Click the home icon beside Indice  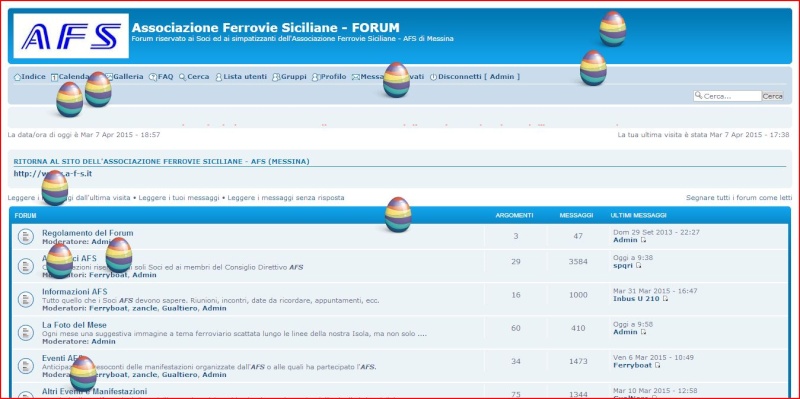click(17, 77)
